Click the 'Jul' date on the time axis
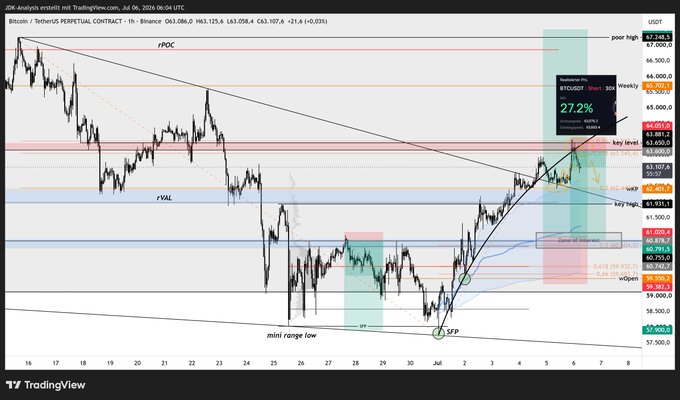Image resolution: width=680 pixels, height=400 pixels. 437,363
